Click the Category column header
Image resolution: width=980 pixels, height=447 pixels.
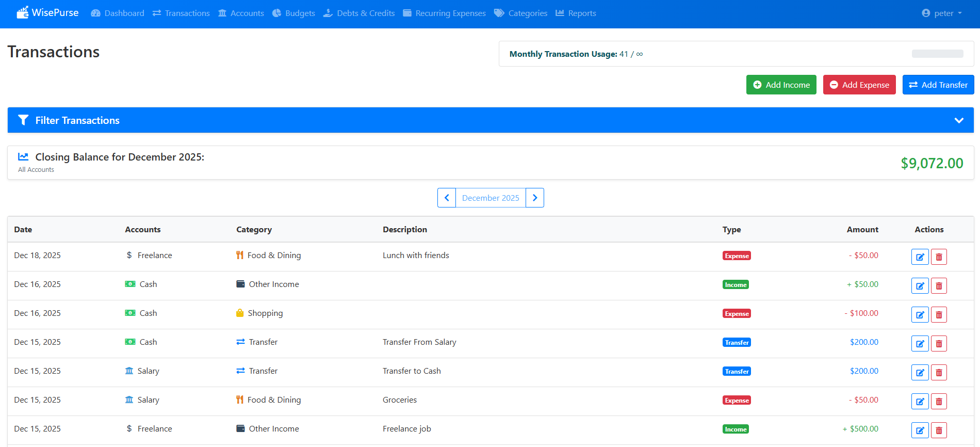(x=254, y=229)
